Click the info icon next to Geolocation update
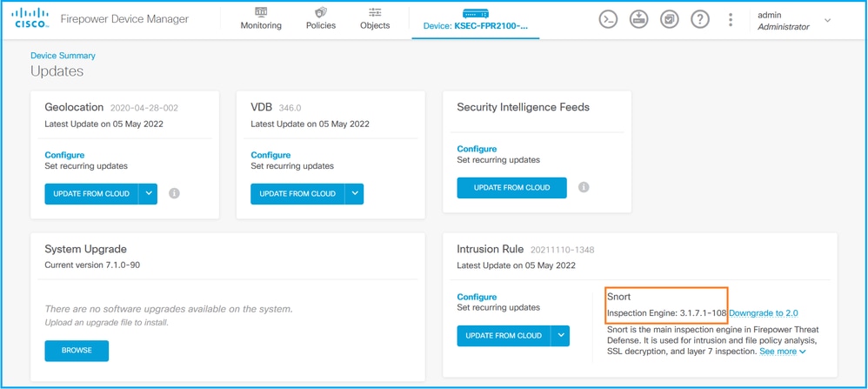The image size is (868, 389). tap(174, 193)
